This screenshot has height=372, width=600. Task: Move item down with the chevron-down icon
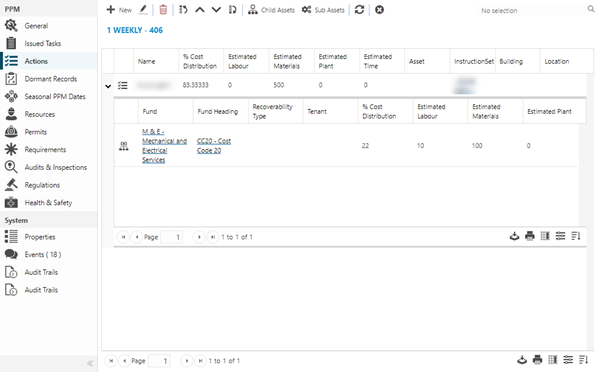pyautogui.click(x=216, y=10)
